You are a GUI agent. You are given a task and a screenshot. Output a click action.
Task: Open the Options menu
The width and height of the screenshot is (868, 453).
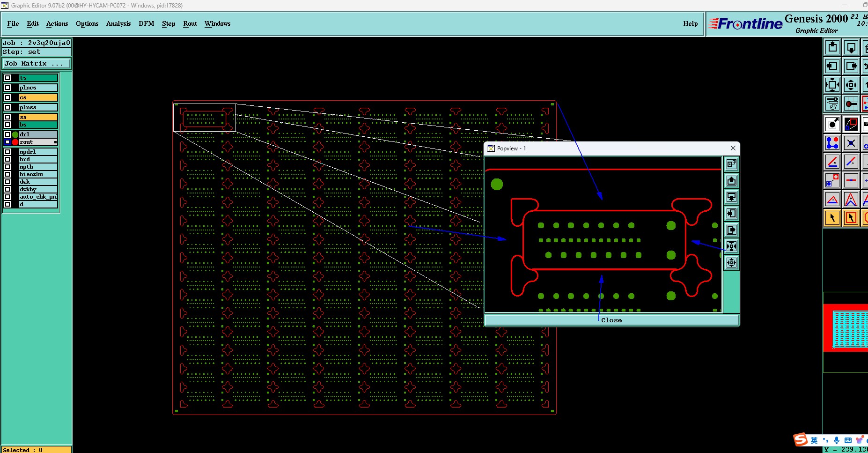point(87,23)
